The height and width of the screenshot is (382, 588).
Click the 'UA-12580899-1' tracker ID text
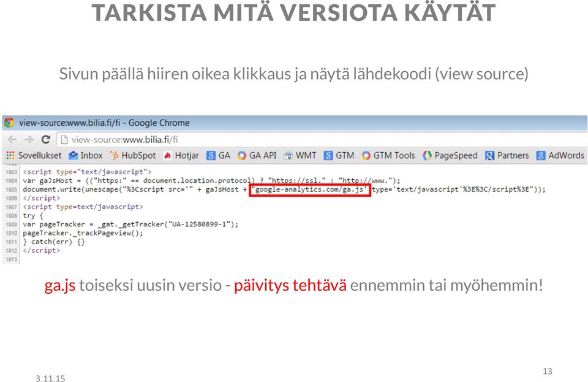(x=199, y=224)
